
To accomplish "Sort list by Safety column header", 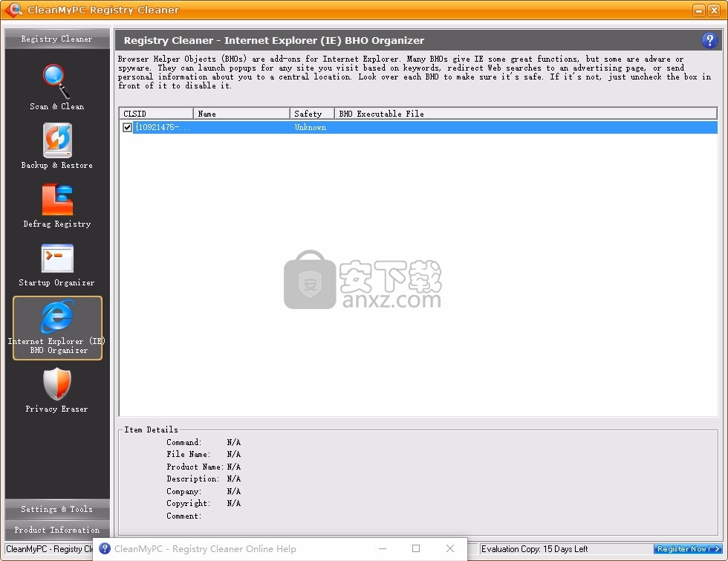I will [312, 114].
